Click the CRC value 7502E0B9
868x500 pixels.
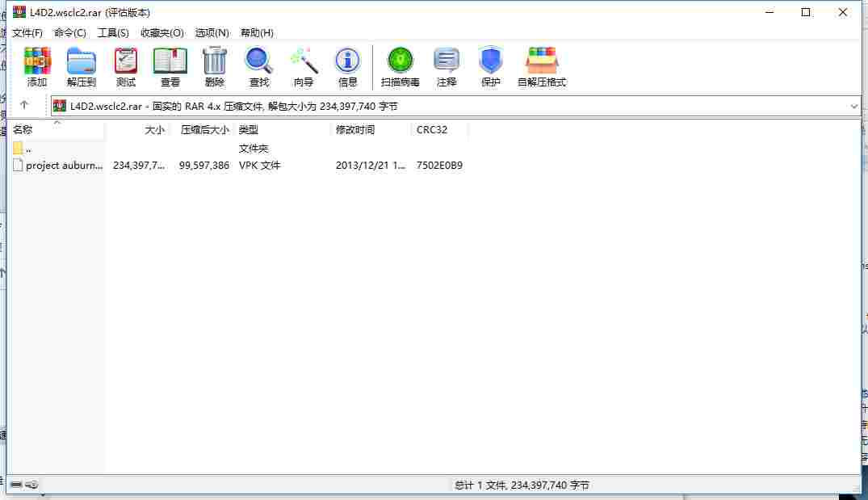point(439,165)
